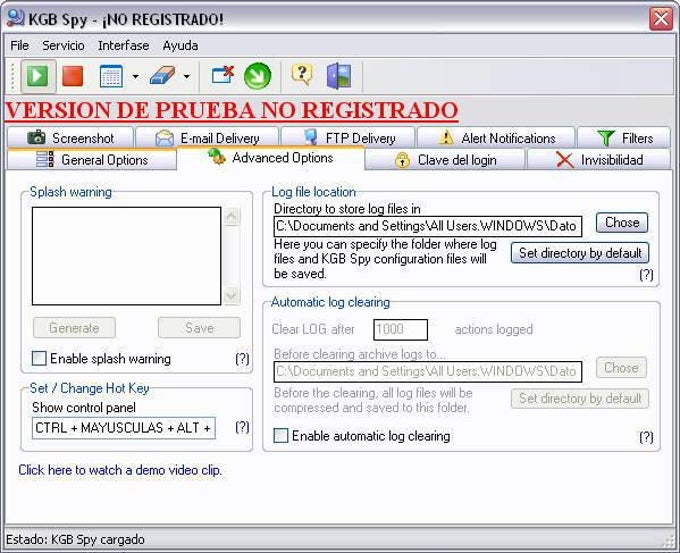
Task: Click the Generate button
Action: tap(74, 327)
